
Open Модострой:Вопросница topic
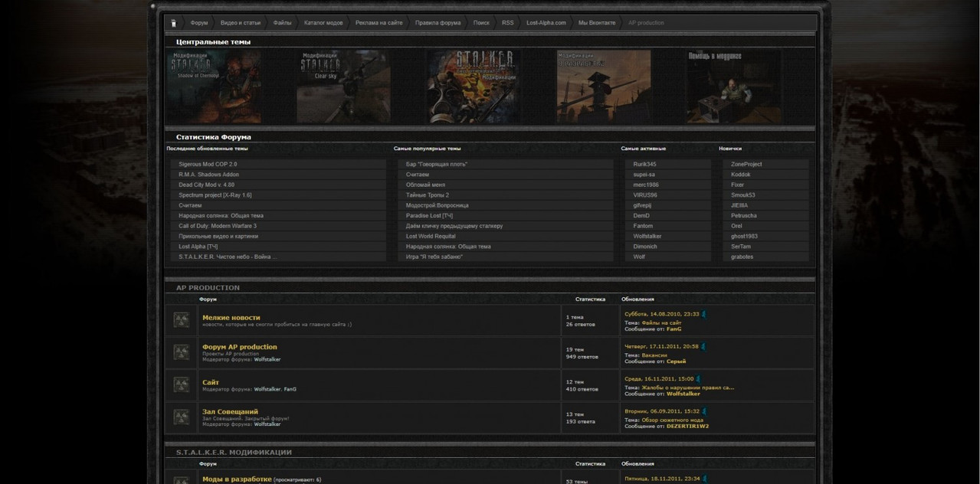coord(438,205)
